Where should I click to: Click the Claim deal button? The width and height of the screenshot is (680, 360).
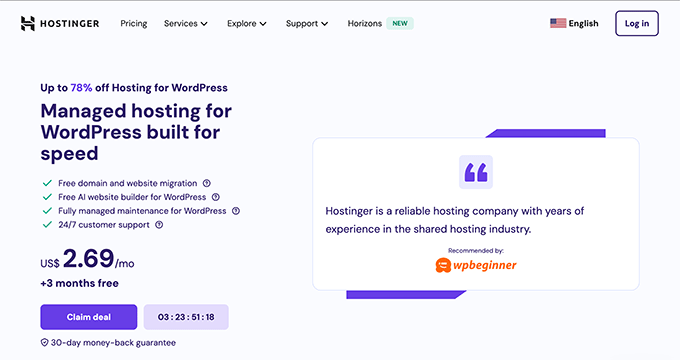(x=88, y=317)
